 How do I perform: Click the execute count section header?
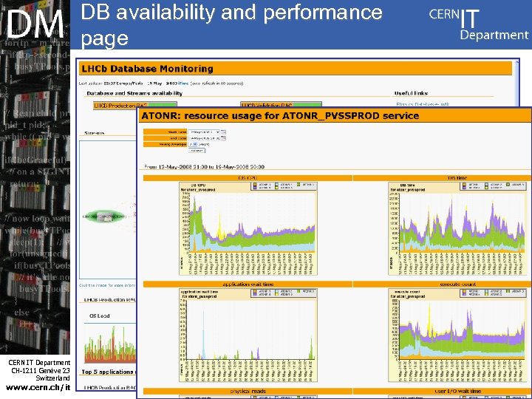[x=443, y=284]
